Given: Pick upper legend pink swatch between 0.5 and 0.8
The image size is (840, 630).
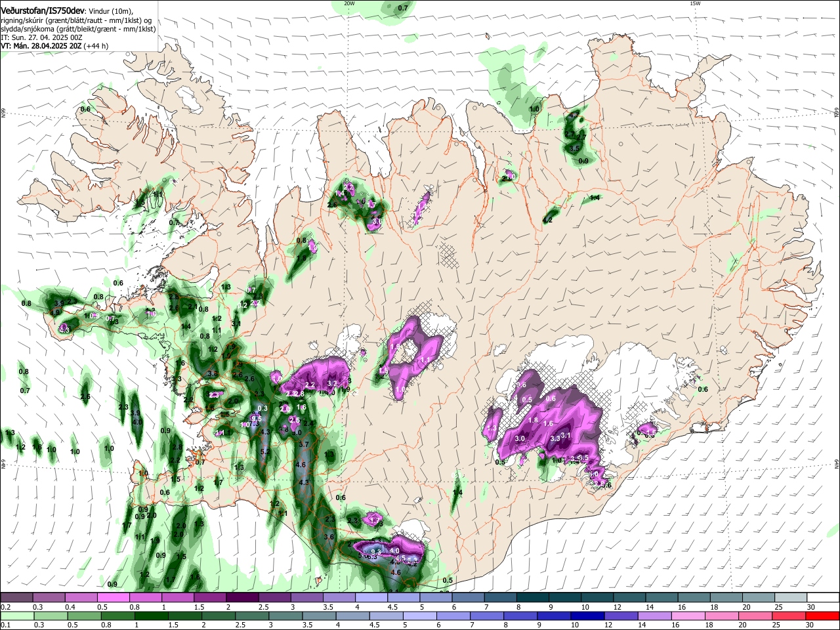Looking at the screenshot, I should (x=114, y=598).
